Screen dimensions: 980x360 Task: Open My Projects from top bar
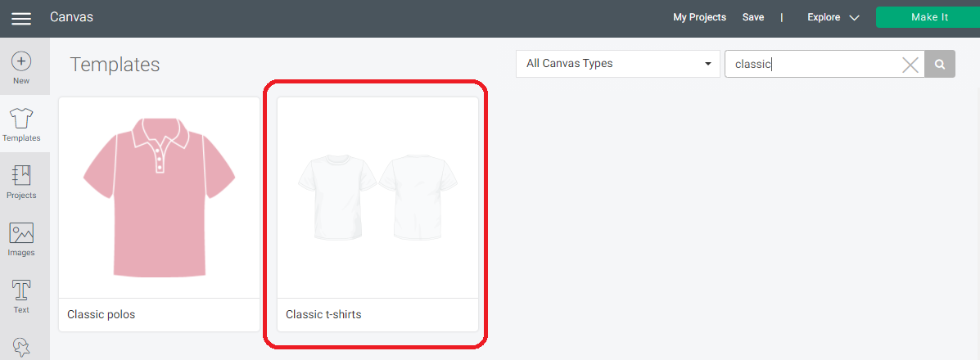pyautogui.click(x=699, y=17)
